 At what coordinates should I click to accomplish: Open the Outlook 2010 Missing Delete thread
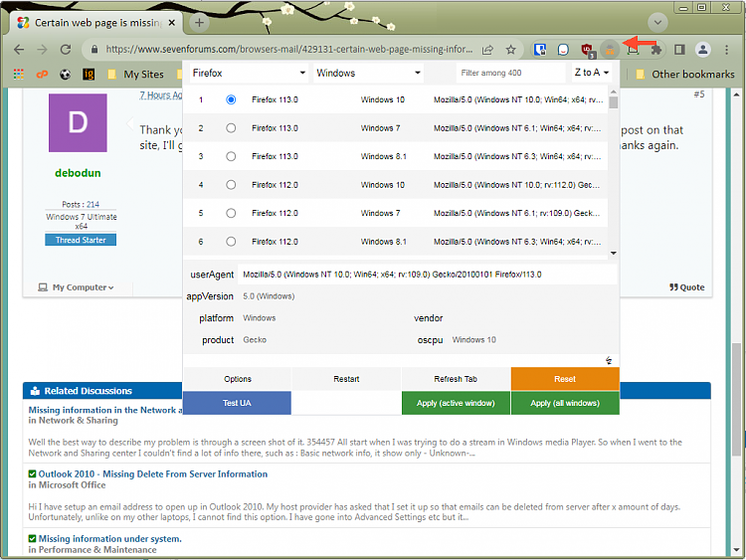(153, 473)
